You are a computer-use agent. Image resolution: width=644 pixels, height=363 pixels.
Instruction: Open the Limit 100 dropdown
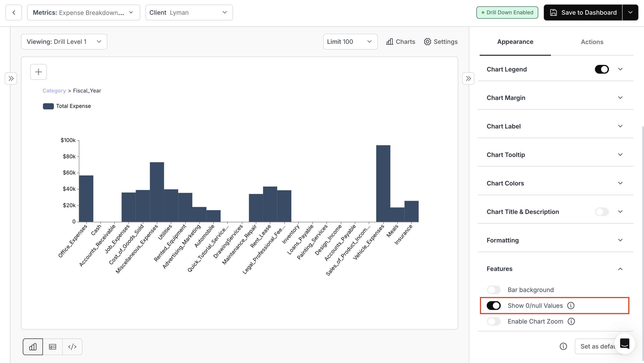click(x=350, y=41)
